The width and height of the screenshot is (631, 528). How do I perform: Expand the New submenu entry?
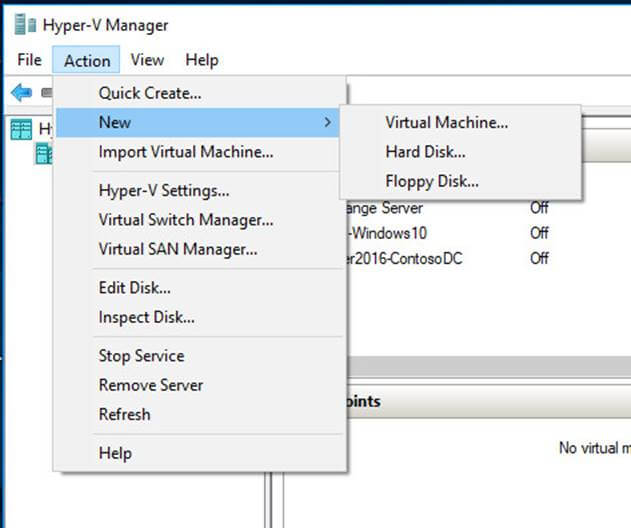pos(198,122)
